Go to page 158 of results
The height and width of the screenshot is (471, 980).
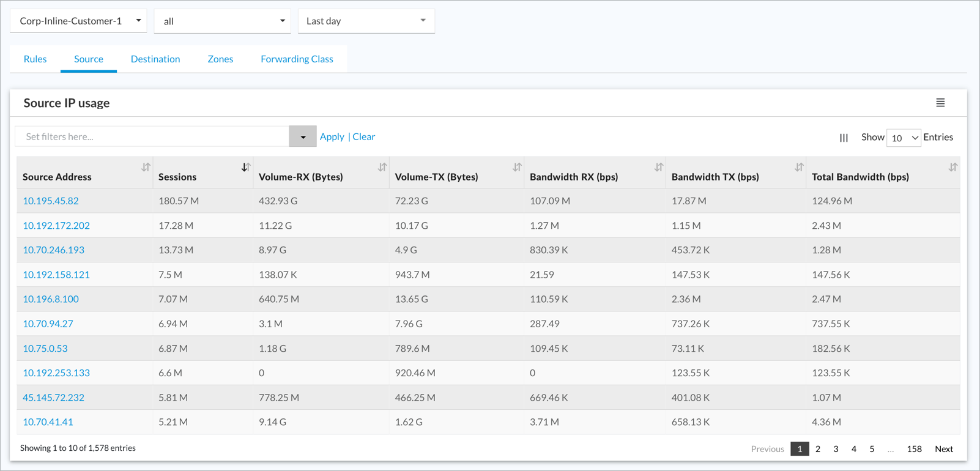pyautogui.click(x=914, y=449)
